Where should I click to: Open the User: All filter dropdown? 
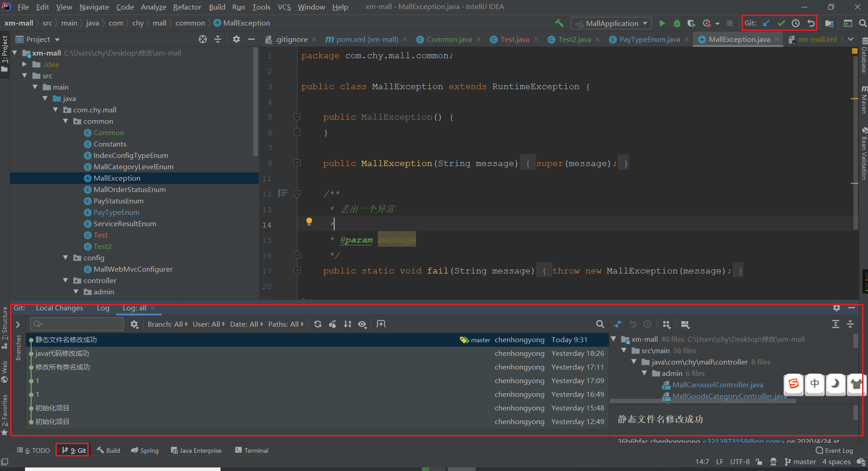point(209,324)
